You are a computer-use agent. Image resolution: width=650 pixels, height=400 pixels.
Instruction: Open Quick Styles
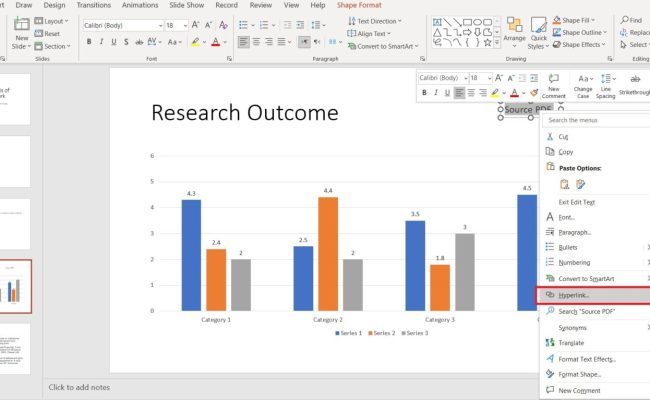pyautogui.click(x=538, y=33)
